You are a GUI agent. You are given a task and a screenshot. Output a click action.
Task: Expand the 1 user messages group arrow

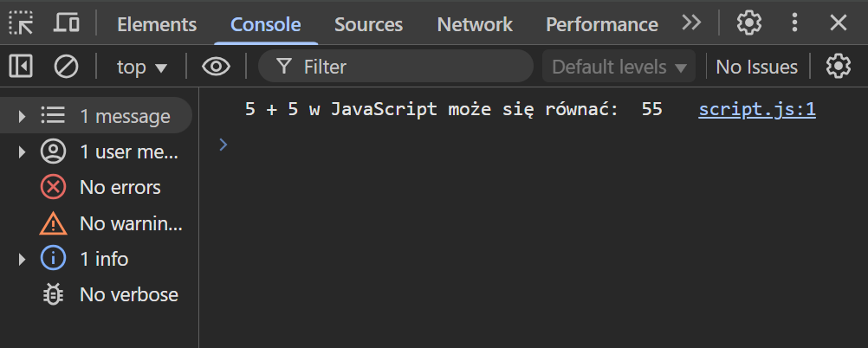click(x=22, y=151)
